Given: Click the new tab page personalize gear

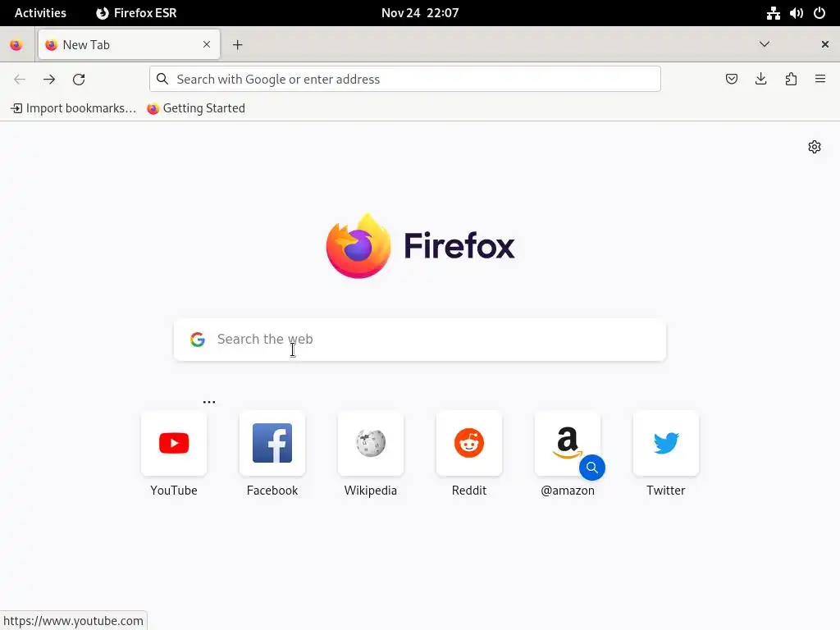Looking at the screenshot, I should (815, 147).
